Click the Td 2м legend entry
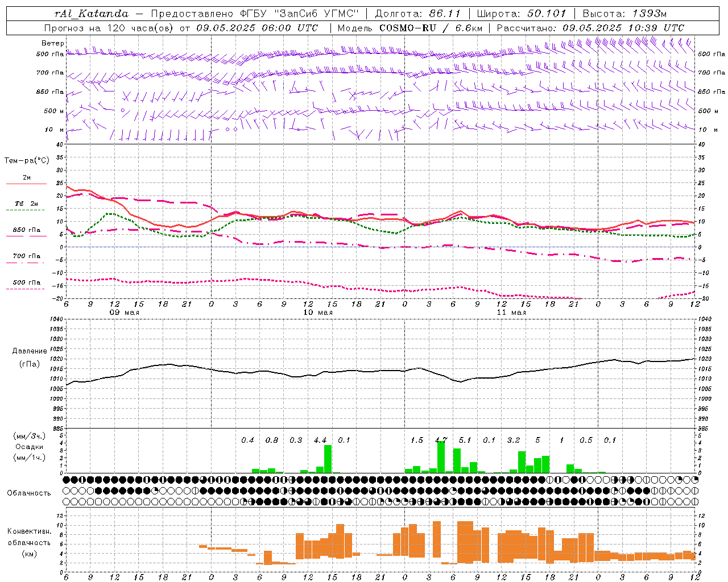 tap(27, 203)
